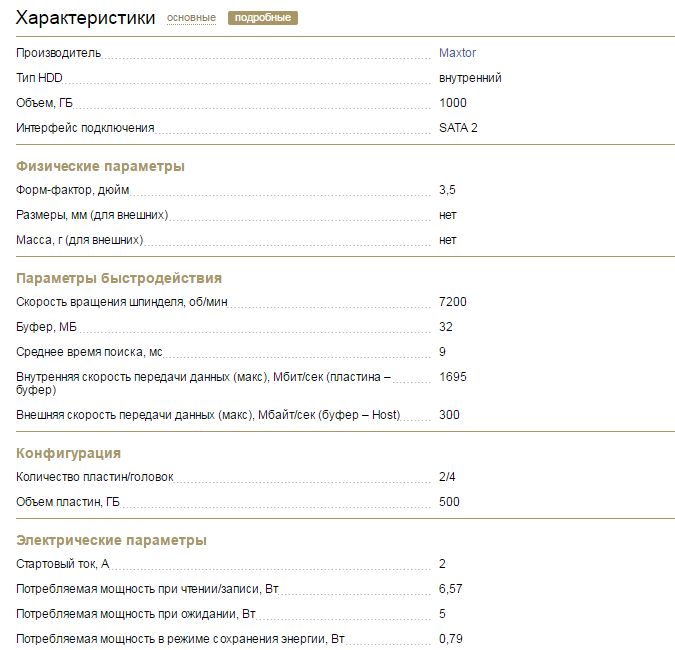675x650 pixels.
Task: Open the Maxtor manufacturer link
Action: pyautogui.click(x=457, y=53)
